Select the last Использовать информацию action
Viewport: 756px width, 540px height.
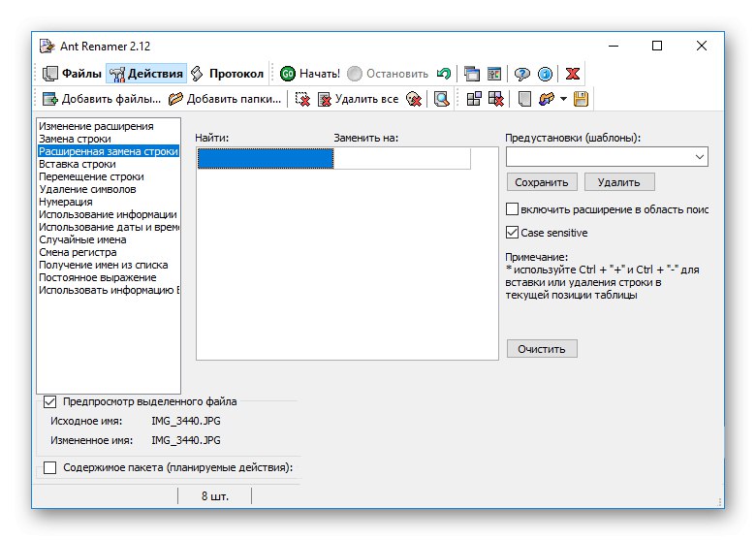pyautogui.click(x=109, y=290)
